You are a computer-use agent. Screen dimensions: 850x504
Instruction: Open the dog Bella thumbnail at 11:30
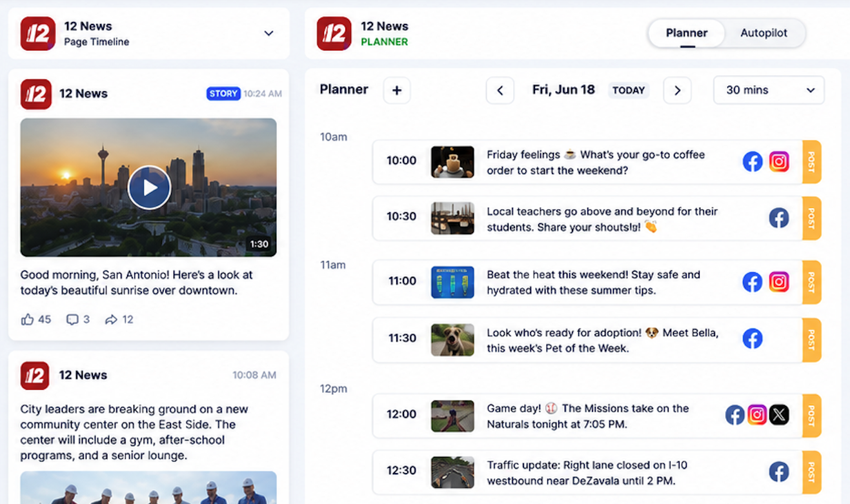(452, 339)
